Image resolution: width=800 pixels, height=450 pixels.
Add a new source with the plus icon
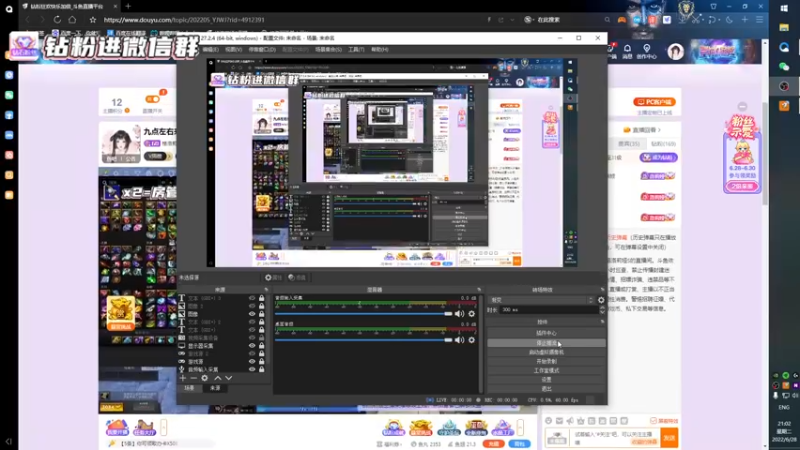[x=183, y=378]
